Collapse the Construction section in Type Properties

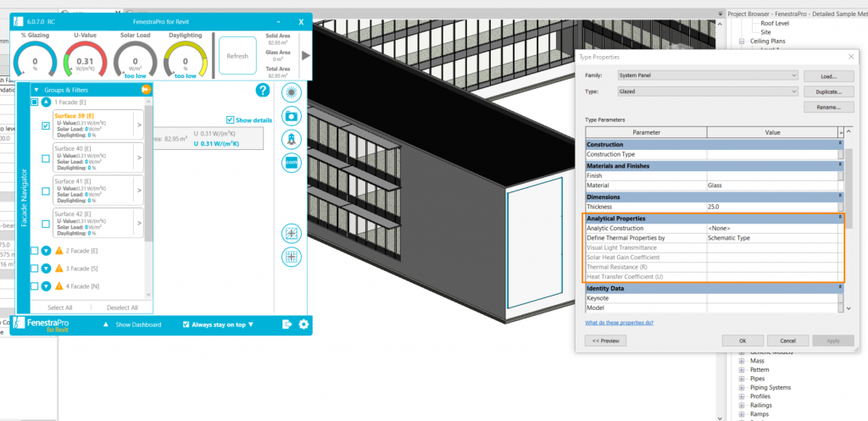[x=841, y=144]
